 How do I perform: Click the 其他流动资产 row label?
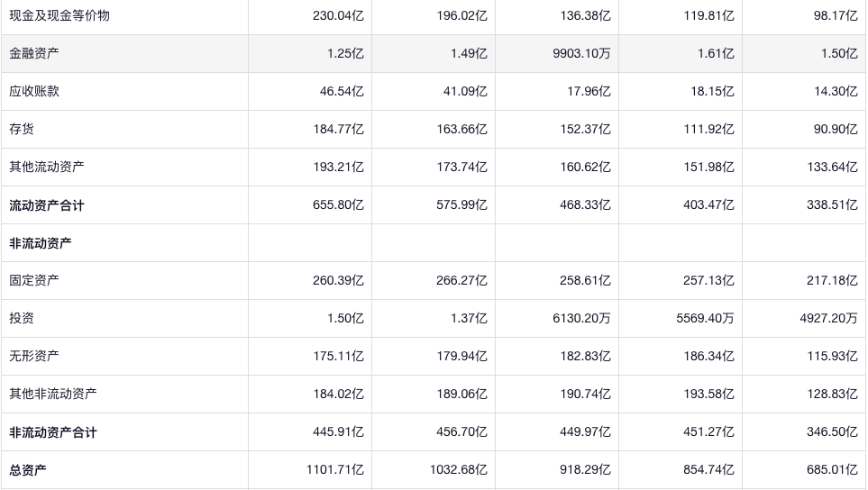click(x=47, y=167)
